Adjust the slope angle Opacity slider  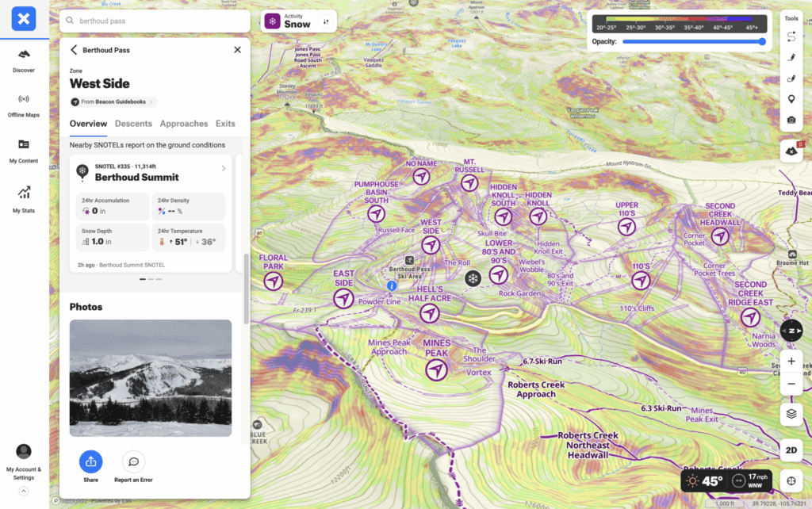point(694,41)
